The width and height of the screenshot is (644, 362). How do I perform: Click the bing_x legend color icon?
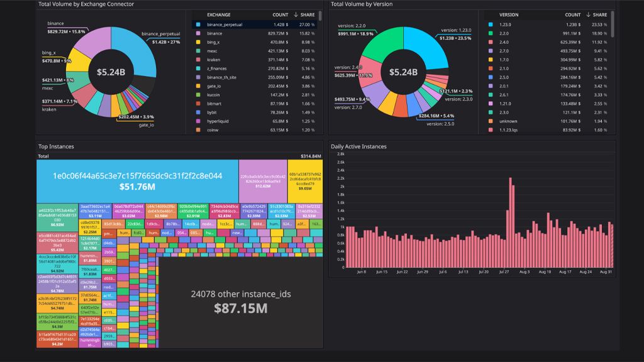[196, 42]
